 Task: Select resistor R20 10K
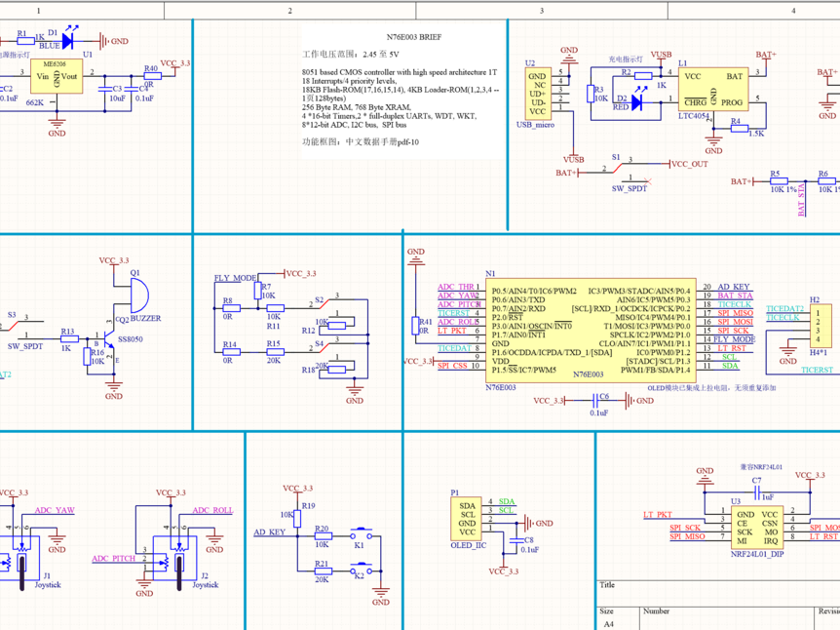click(x=323, y=536)
